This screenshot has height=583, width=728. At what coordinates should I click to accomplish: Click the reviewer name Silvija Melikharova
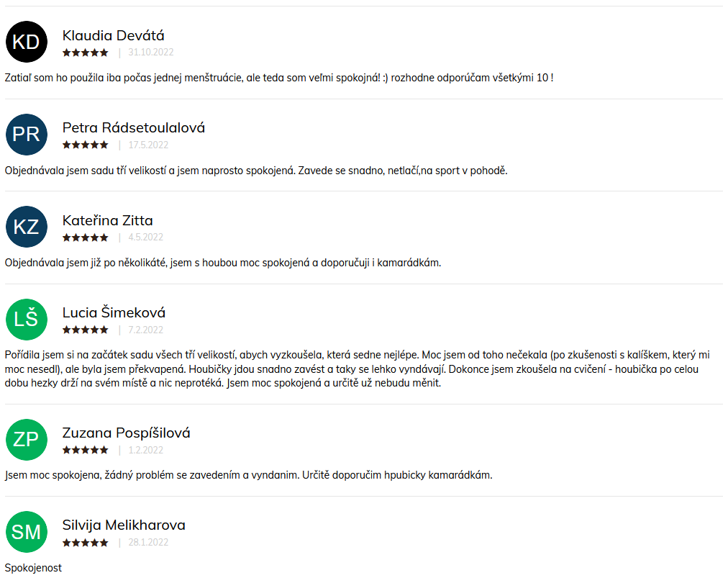[x=124, y=525]
